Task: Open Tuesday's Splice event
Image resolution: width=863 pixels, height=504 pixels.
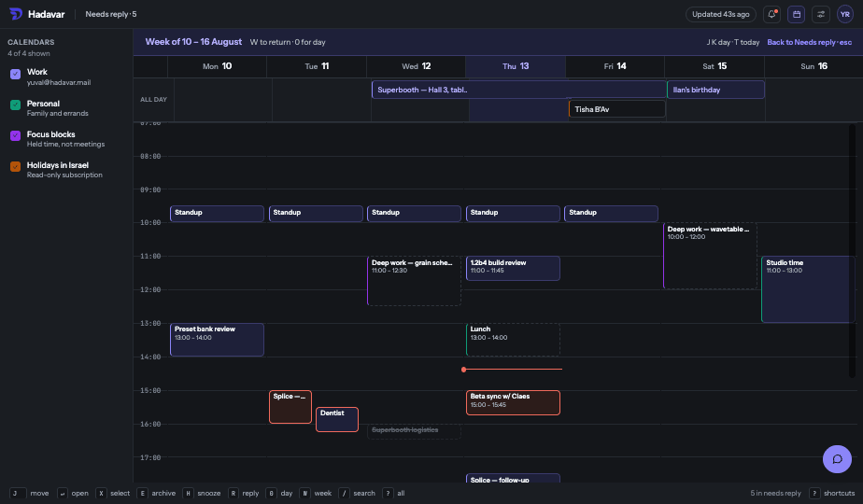Action: pos(290,407)
